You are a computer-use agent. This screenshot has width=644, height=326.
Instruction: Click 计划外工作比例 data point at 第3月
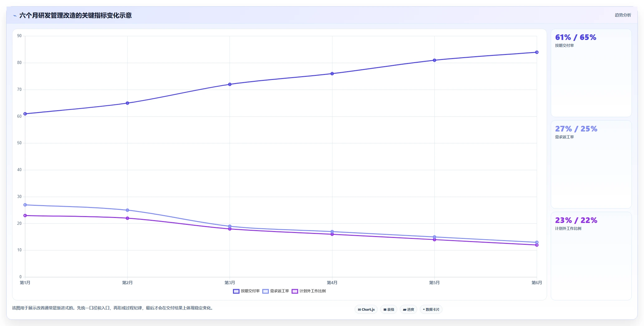[230, 229]
